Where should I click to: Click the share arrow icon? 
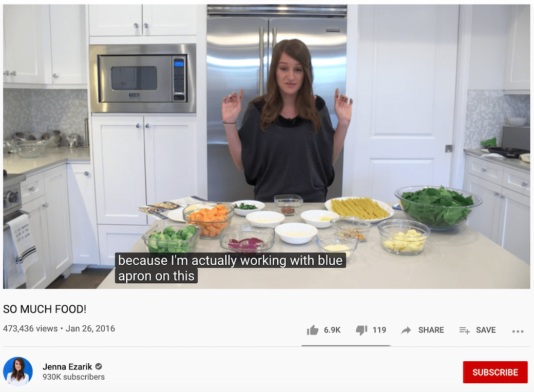[406, 330]
